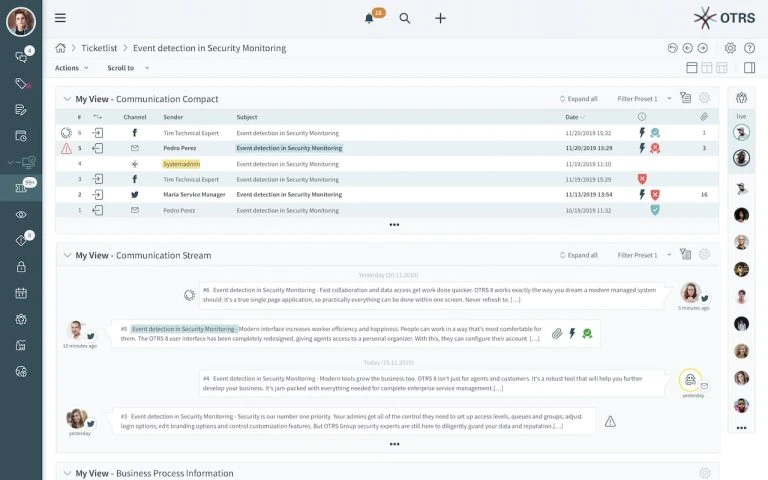The image size is (768, 480).
Task: Open the notifications bell
Action: point(369,19)
